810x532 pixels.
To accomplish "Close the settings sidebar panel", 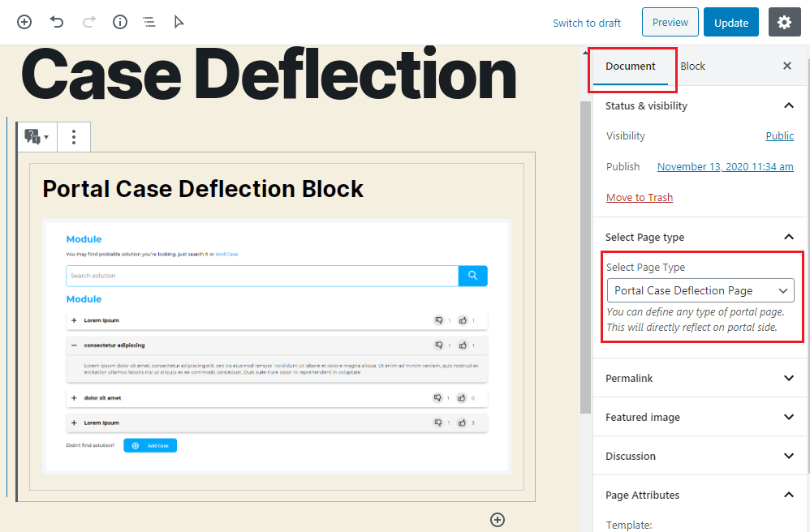I will [x=786, y=66].
